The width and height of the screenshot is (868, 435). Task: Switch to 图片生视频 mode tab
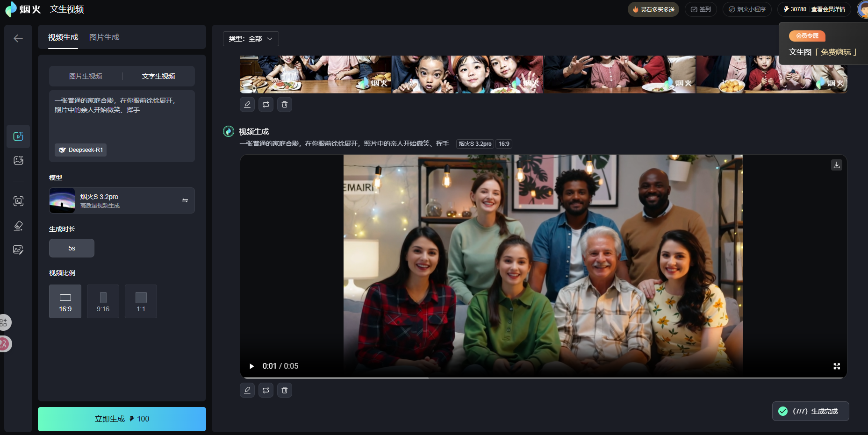(x=86, y=76)
